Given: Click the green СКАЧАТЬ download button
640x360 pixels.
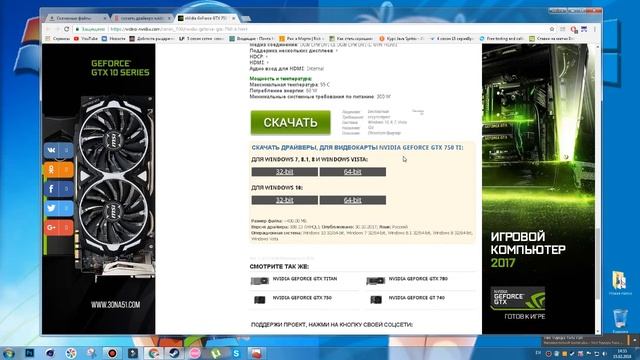Looking at the screenshot, I should click(290, 122).
